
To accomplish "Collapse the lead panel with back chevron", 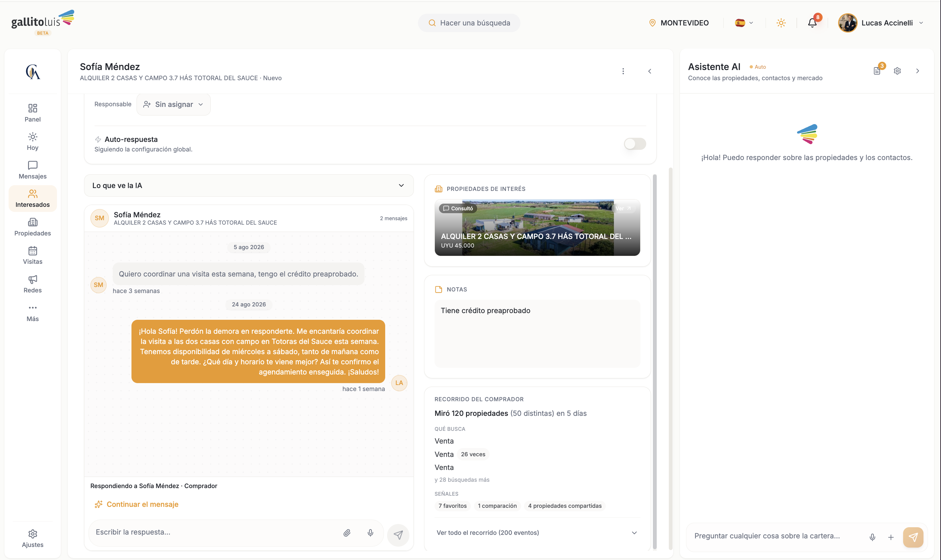I will [650, 71].
